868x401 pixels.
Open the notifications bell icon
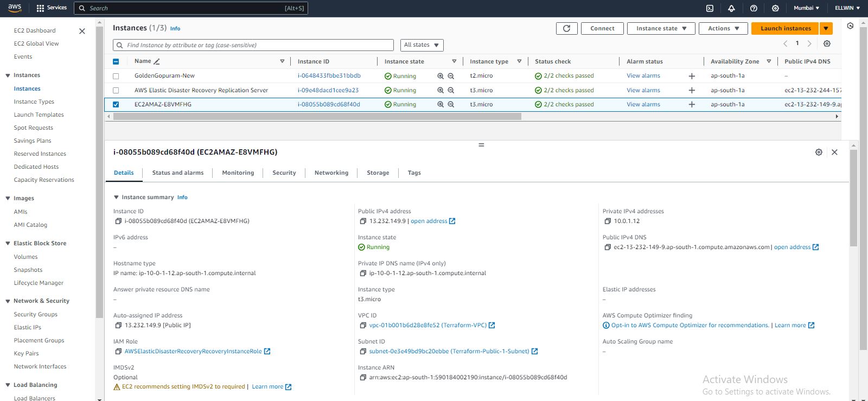731,8
